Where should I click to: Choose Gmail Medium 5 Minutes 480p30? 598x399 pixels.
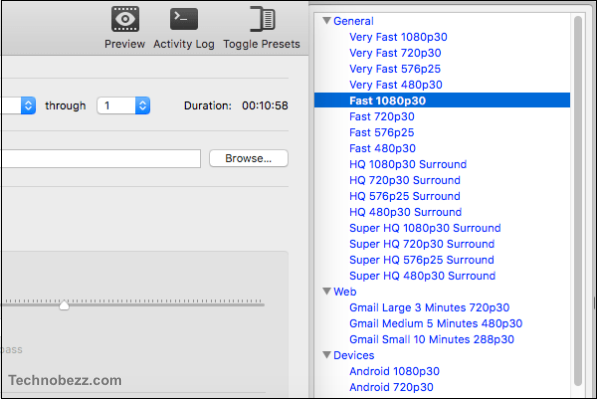(x=436, y=323)
